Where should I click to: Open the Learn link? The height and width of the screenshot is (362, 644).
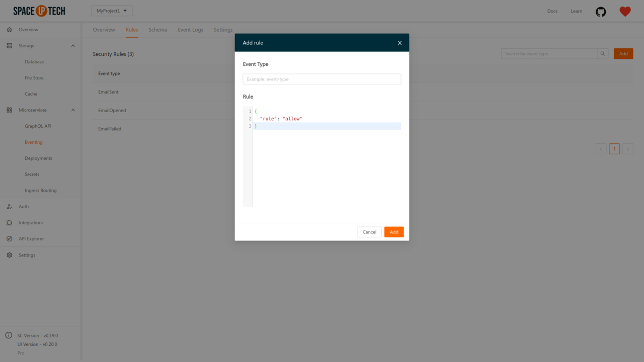(x=577, y=11)
